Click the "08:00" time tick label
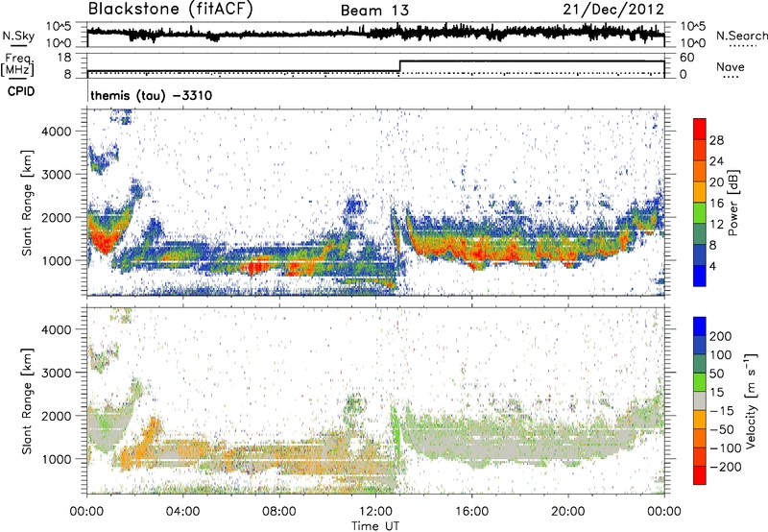Screen dimensions: 768x532 pyautogui.click(x=279, y=512)
